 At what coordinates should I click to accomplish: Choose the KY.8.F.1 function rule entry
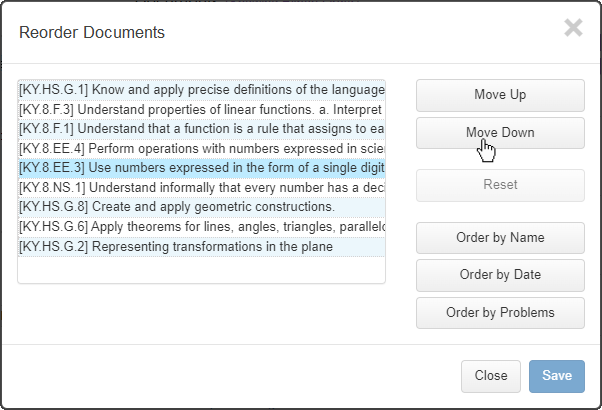202,129
